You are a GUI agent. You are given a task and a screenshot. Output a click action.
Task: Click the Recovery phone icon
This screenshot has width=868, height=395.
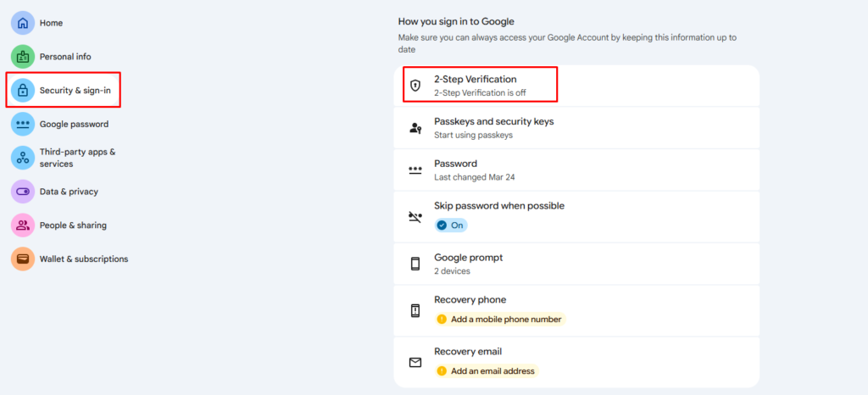click(x=415, y=311)
